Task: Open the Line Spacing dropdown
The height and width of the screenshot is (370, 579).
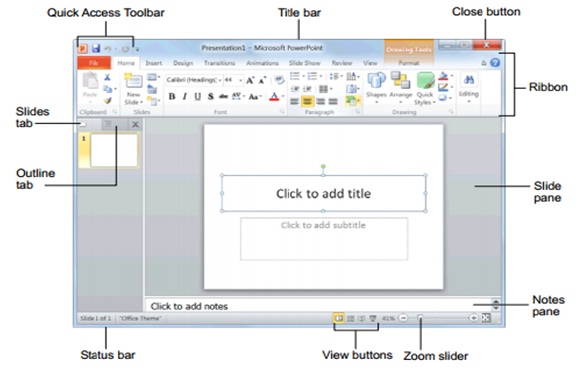Action: 336,76
